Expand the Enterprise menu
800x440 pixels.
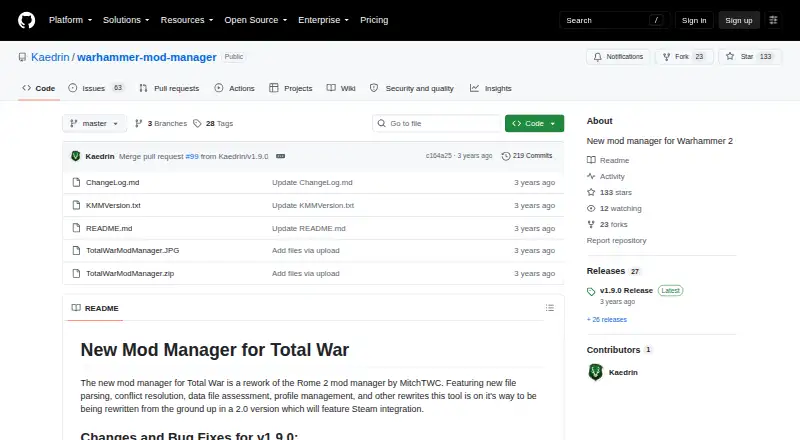(x=323, y=20)
